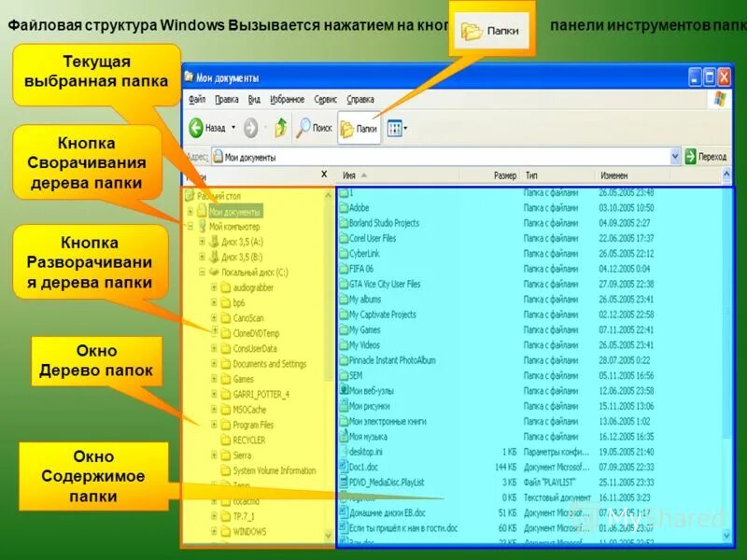Select WINDOWS folder in tree

[x=249, y=531]
